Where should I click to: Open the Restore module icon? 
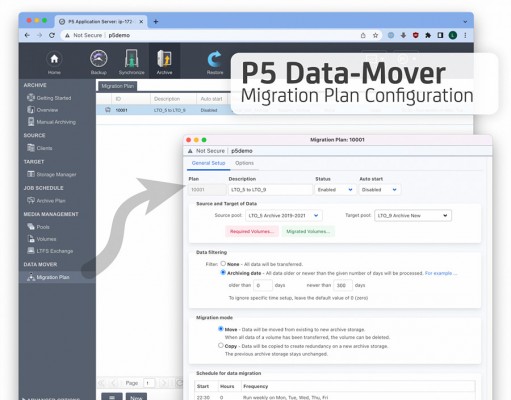pos(215,59)
